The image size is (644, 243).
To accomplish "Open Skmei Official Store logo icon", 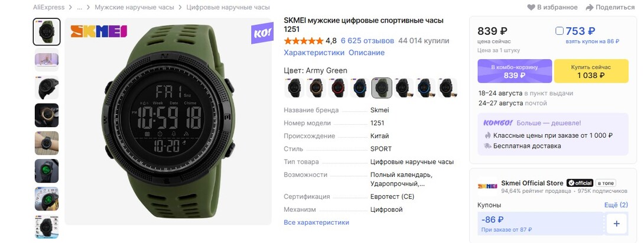I will click(x=487, y=186).
